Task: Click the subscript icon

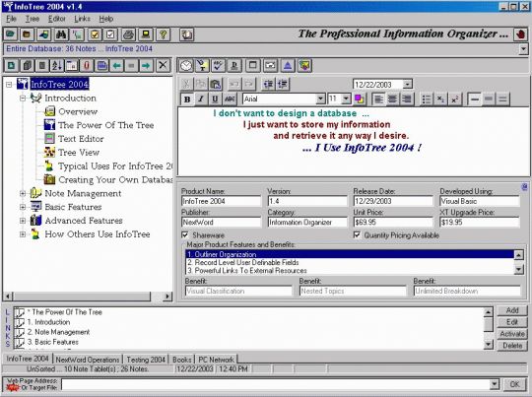Action: 440,99
